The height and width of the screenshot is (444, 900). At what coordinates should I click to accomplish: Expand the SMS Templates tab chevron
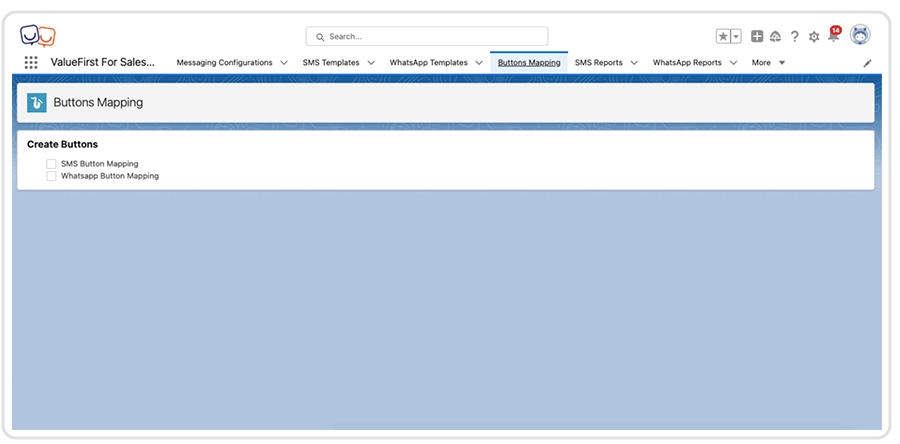click(371, 63)
